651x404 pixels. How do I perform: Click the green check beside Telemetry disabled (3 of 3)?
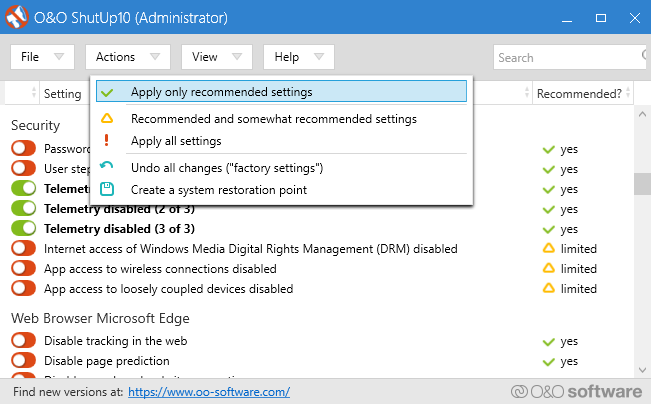[x=549, y=229]
